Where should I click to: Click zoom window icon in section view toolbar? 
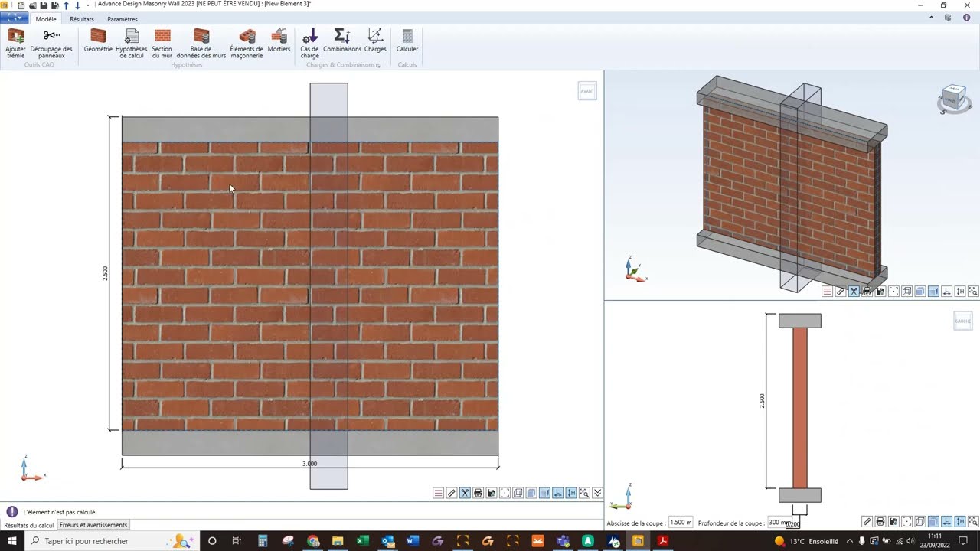973,522
